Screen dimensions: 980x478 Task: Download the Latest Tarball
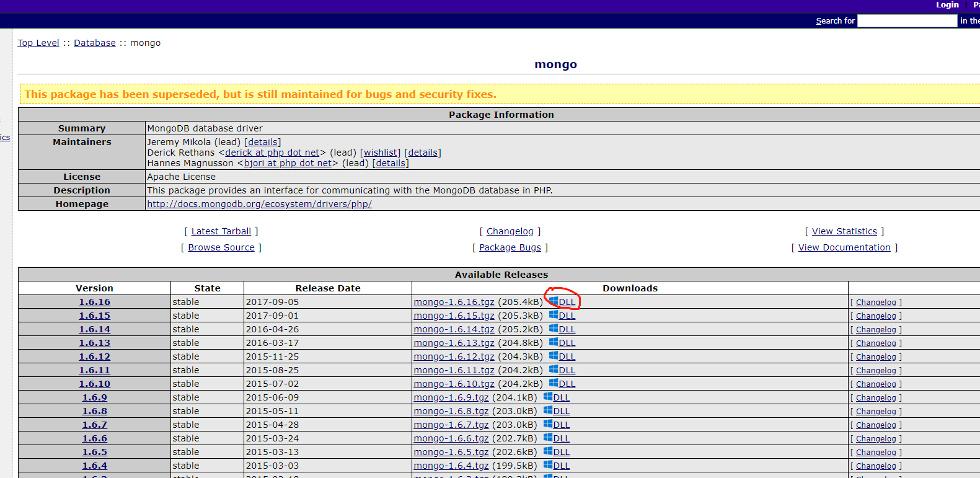pyautogui.click(x=221, y=231)
